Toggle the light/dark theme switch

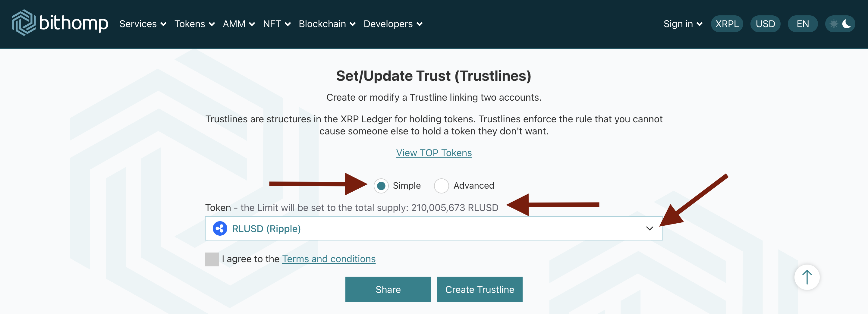click(x=840, y=24)
